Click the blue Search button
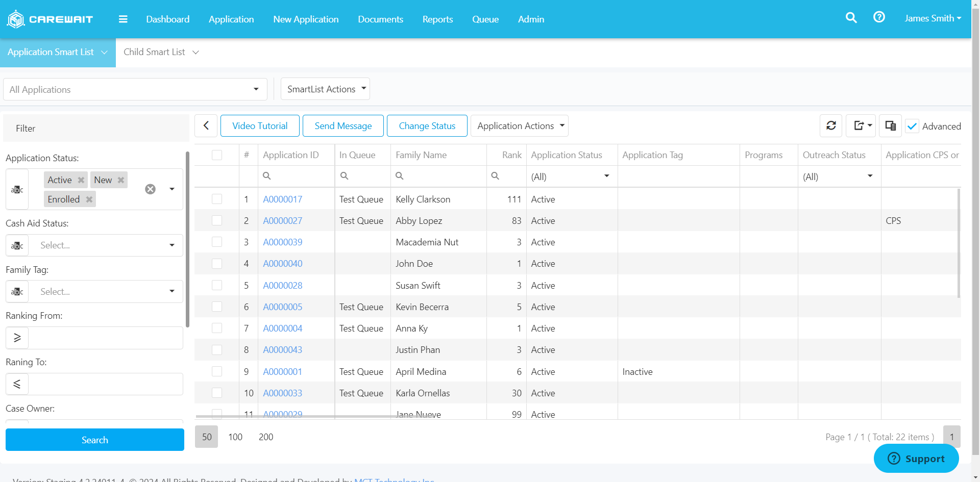The height and width of the screenshot is (482, 980). click(x=95, y=440)
